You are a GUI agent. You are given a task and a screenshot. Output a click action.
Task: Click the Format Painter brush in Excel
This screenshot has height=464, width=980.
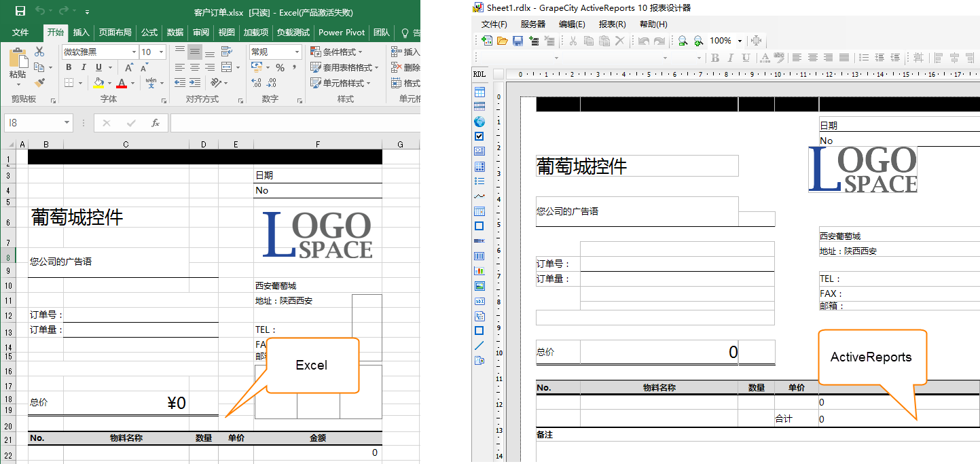(39, 83)
